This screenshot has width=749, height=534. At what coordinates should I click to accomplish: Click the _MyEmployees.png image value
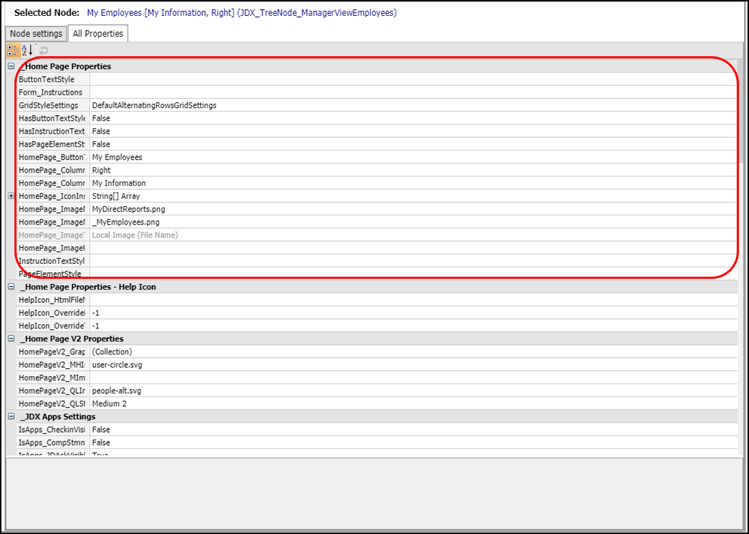tap(125, 222)
